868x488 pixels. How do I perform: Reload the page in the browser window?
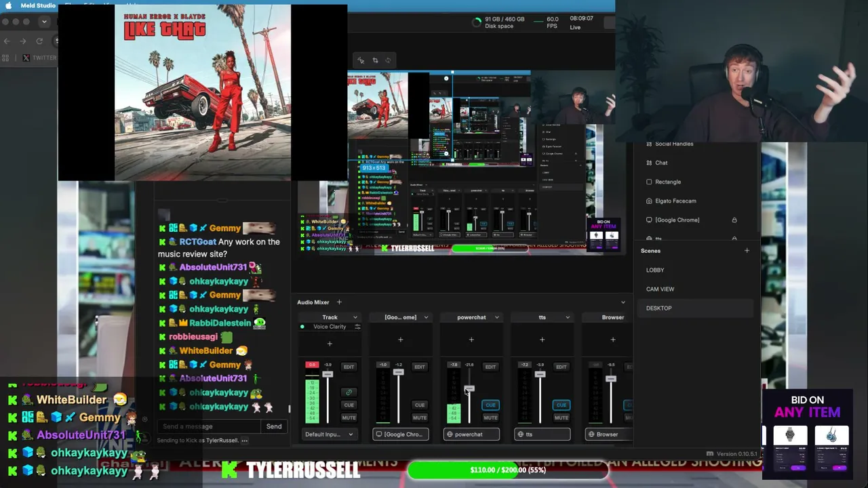click(39, 41)
